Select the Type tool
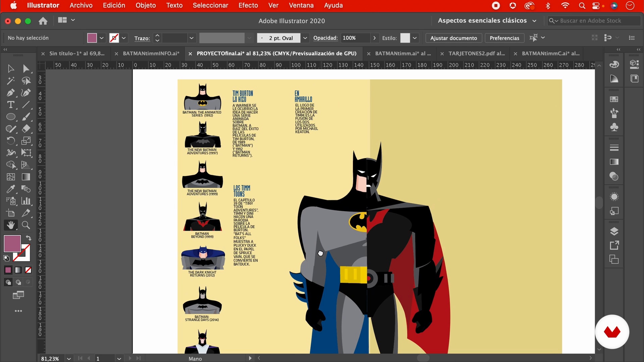Viewport: 644px width, 362px height. tap(11, 105)
